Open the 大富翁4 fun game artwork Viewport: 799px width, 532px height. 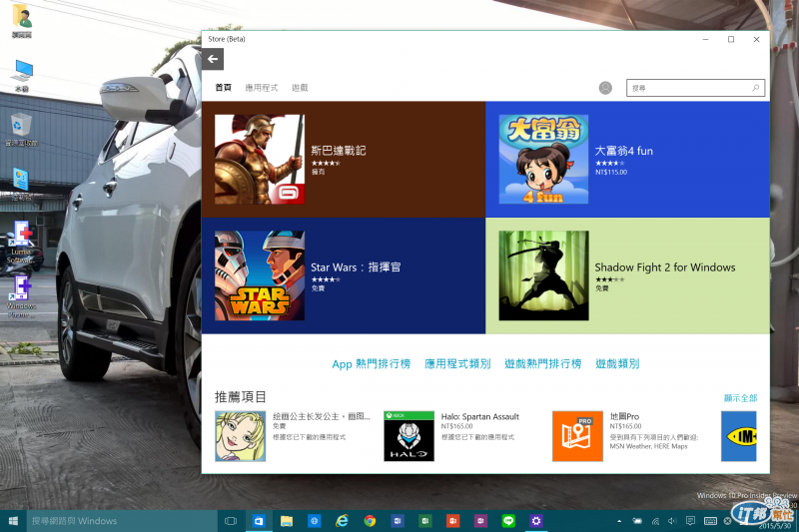coord(543,160)
